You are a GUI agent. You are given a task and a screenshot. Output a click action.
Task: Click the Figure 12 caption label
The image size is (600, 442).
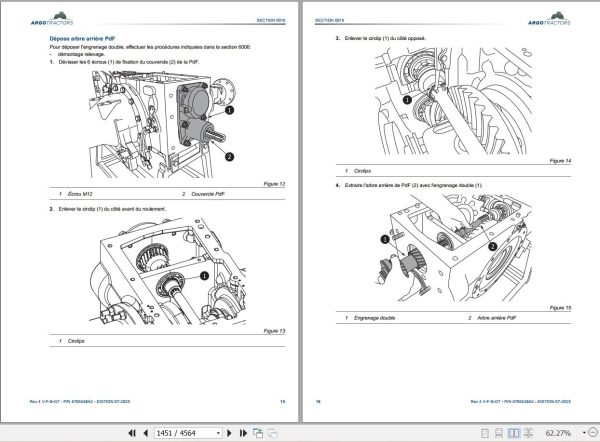pyautogui.click(x=274, y=184)
